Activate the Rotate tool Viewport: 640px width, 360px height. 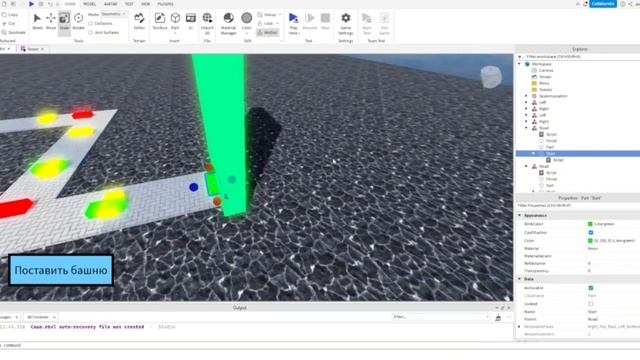tap(78, 21)
